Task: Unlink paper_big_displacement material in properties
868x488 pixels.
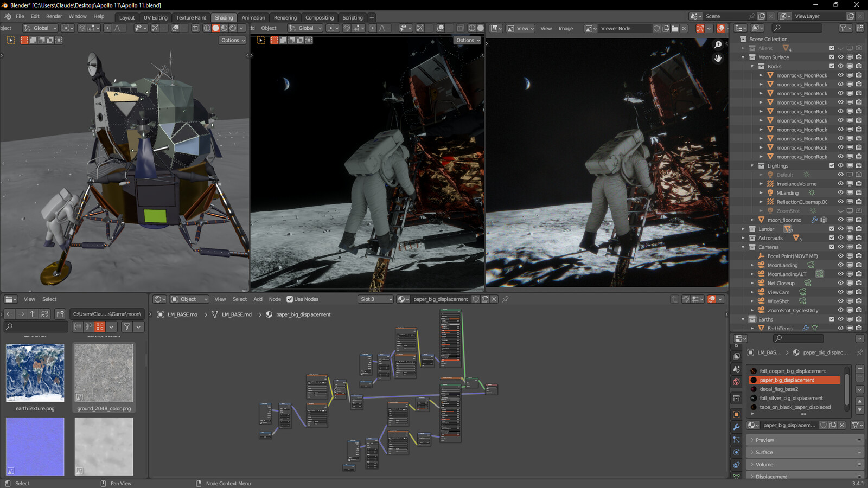Action: (841, 425)
